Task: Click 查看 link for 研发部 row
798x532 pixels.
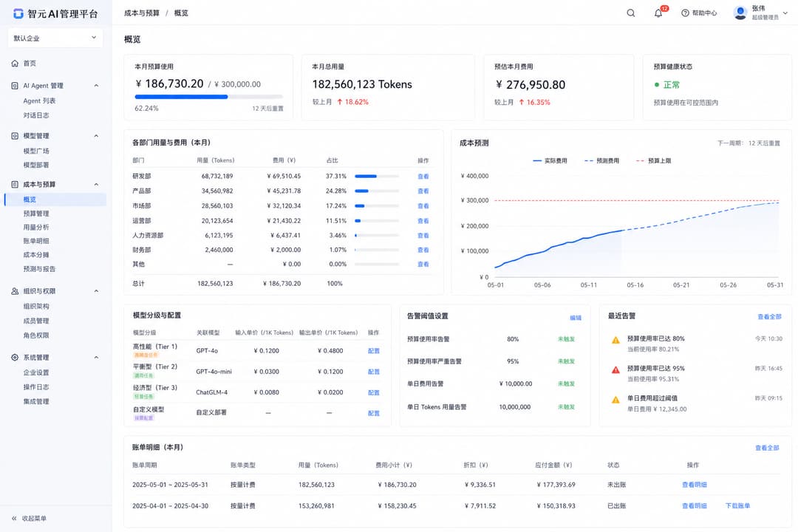Action: click(x=423, y=176)
